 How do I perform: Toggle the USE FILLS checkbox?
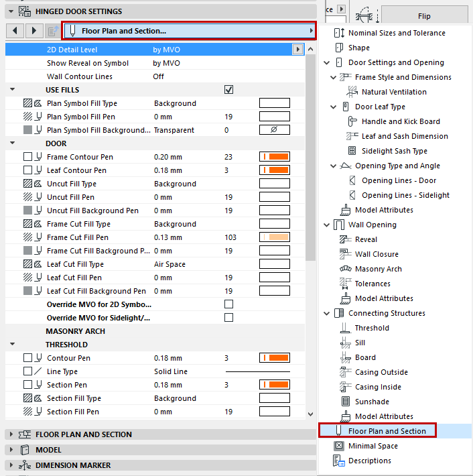[x=228, y=90]
